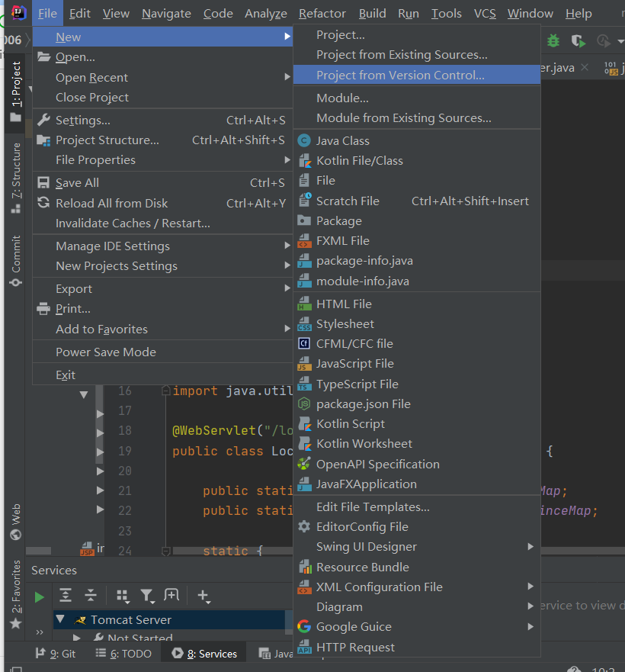Click Exit in the File menu
Viewport: 625px width, 672px height.
click(x=162, y=375)
